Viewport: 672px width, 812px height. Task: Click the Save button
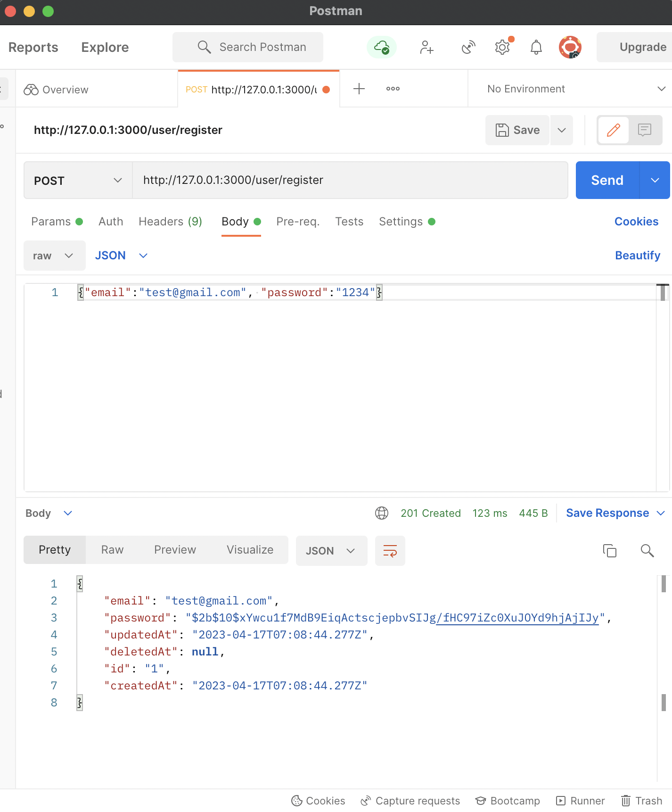(x=517, y=130)
